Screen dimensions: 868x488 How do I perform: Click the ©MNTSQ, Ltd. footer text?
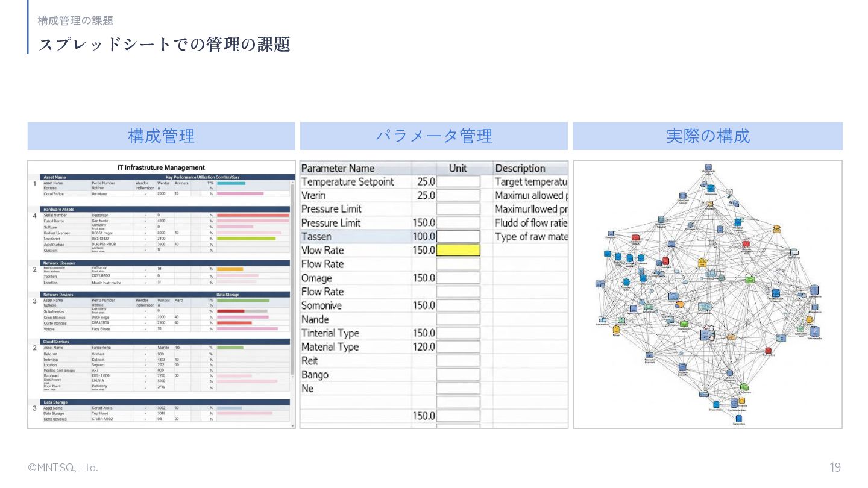[x=63, y=468]
